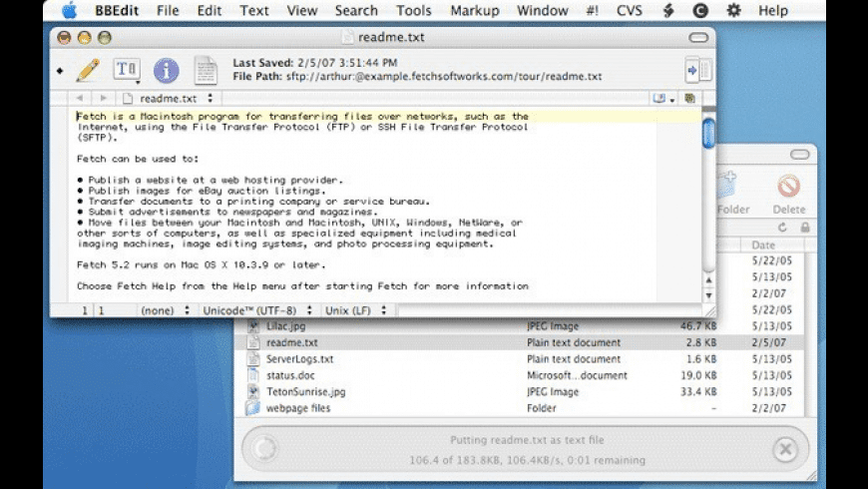This screenshot has width=868, height=489.
Task: Open the CVS menu
Action: pos(630,11)
